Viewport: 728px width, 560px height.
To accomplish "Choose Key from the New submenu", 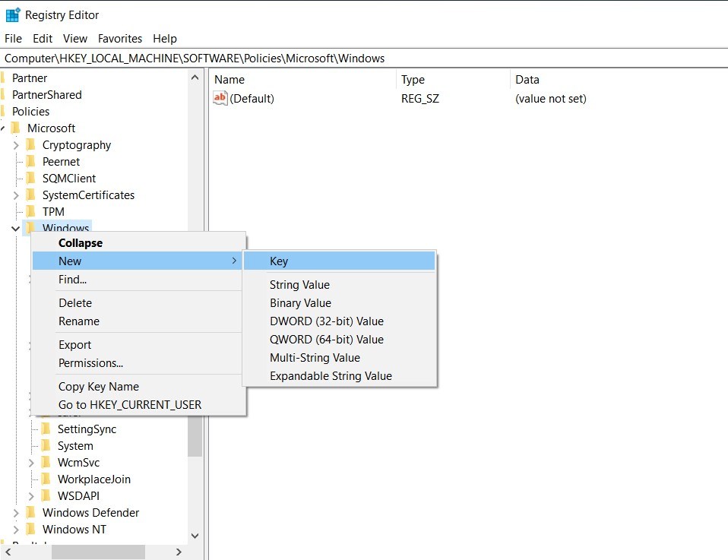I will [279, 261].
